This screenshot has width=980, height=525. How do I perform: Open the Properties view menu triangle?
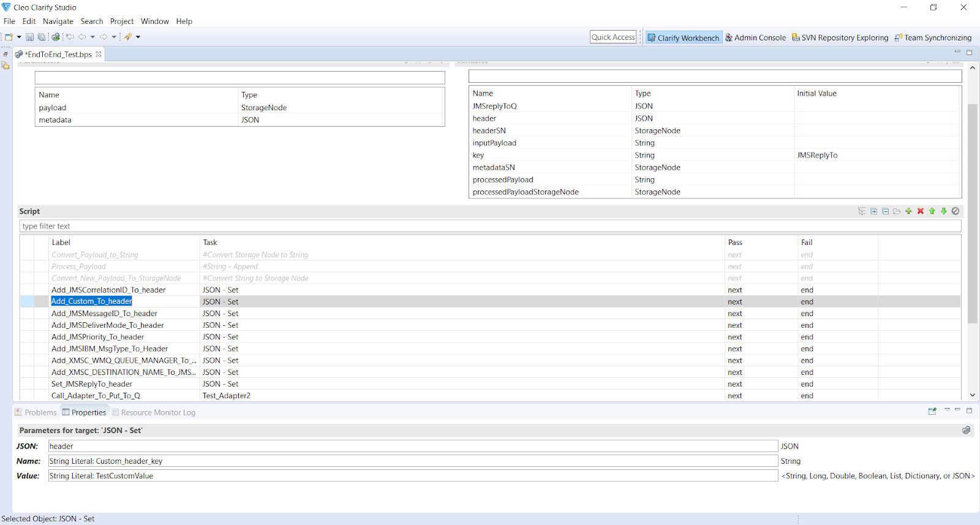pyautogui.click(x=947, y=409)
